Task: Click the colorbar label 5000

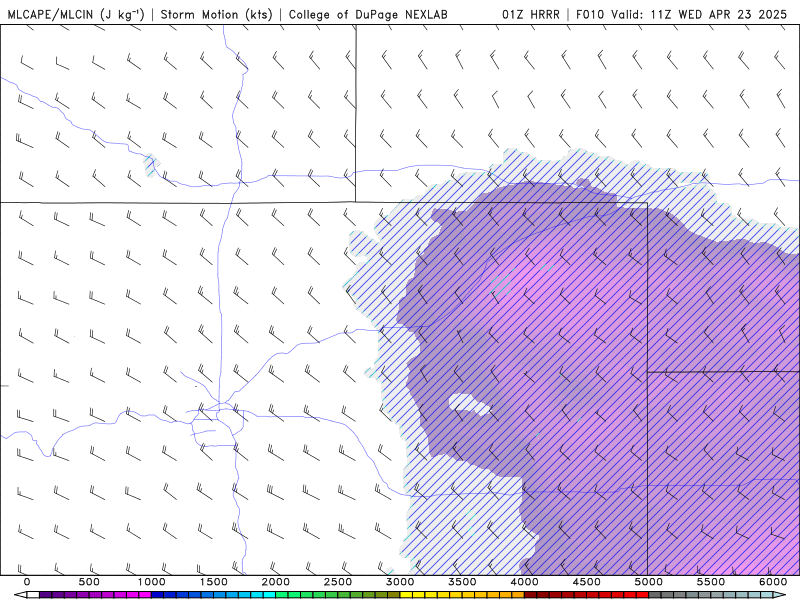Action: pos(649,582)
